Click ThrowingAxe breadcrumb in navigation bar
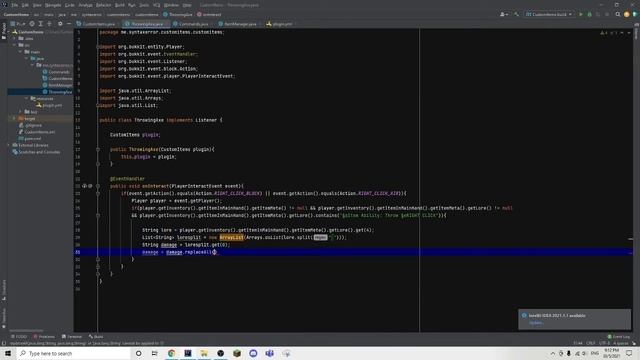640x360 pixels. click(178, 14)
